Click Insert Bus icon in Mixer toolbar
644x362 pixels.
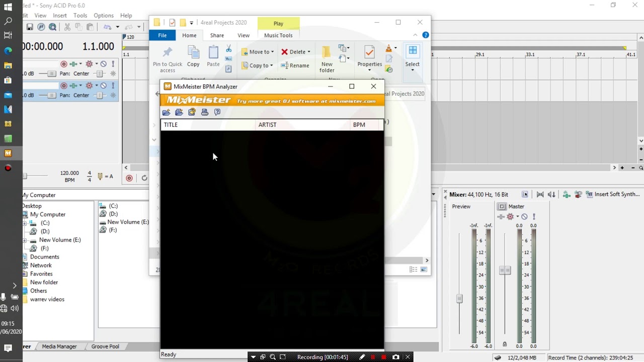coord(567,195)
